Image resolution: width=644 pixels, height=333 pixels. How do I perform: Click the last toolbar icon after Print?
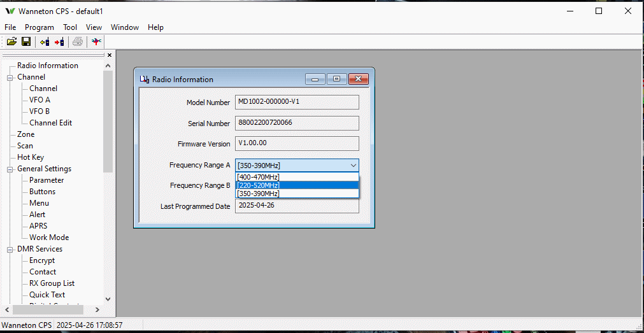[97, 41]
